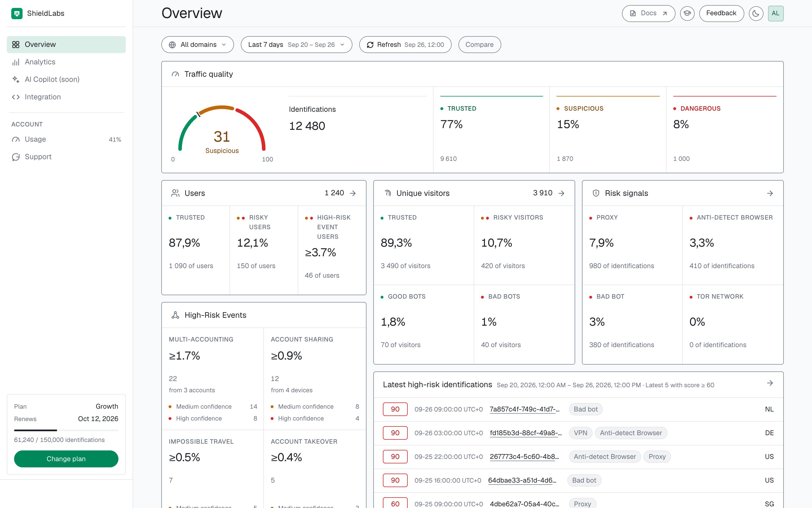Open Risk signals details arrow
The width and height of the screenshot is (812, 508).
tap(770, 193)
